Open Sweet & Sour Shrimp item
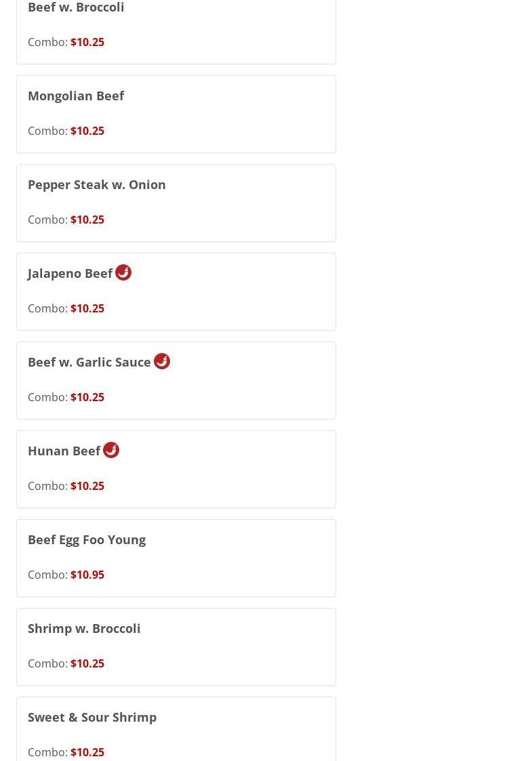The image size is (532, 761). point(92,717)
